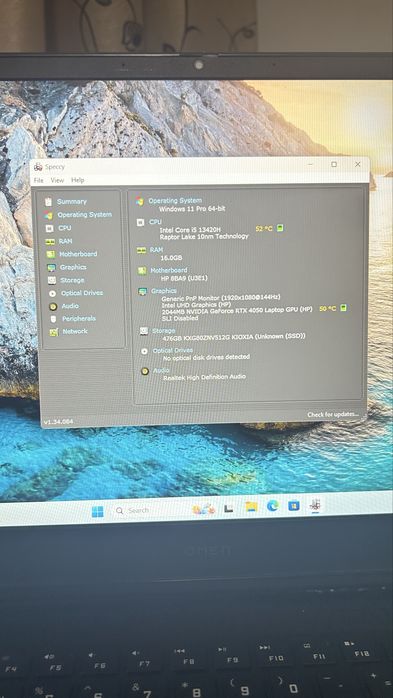The height and width of the screenshot is (698, 393).
Task: Click the Graphics icon in summary panel
Action: 142,292
